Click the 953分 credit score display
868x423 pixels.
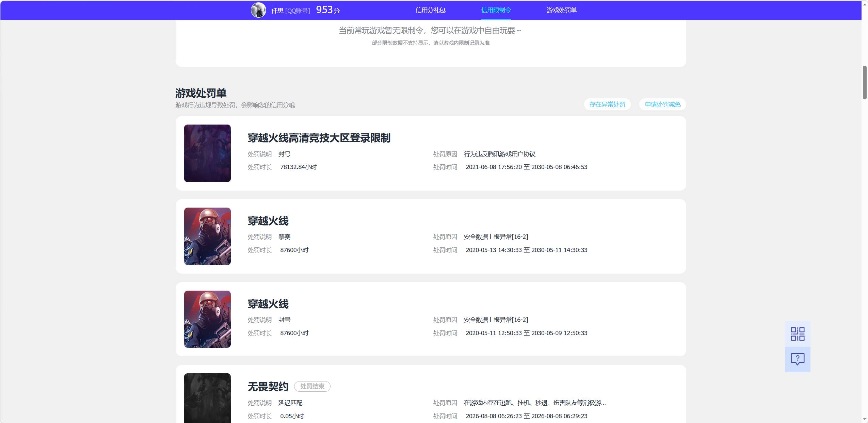tap(328, 10)
